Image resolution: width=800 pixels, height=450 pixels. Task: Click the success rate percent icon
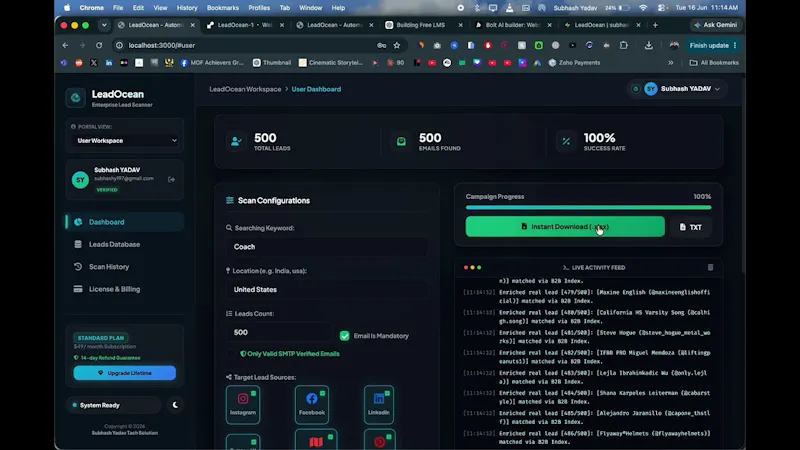click(x=566, y=141)
